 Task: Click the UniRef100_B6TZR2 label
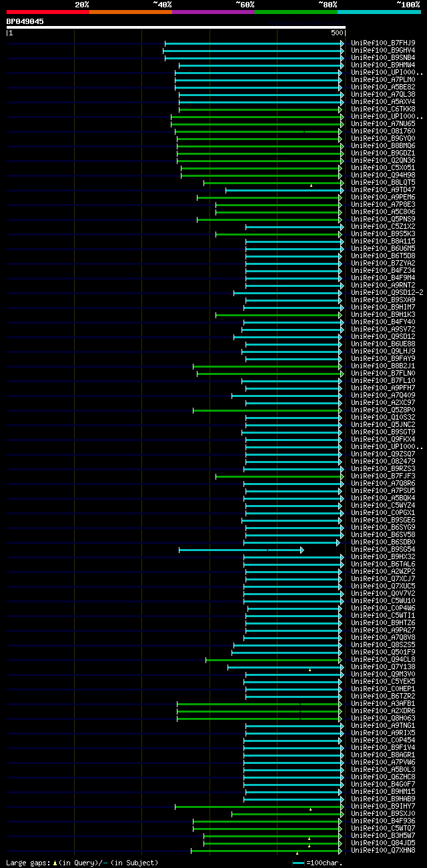[383, 696]
